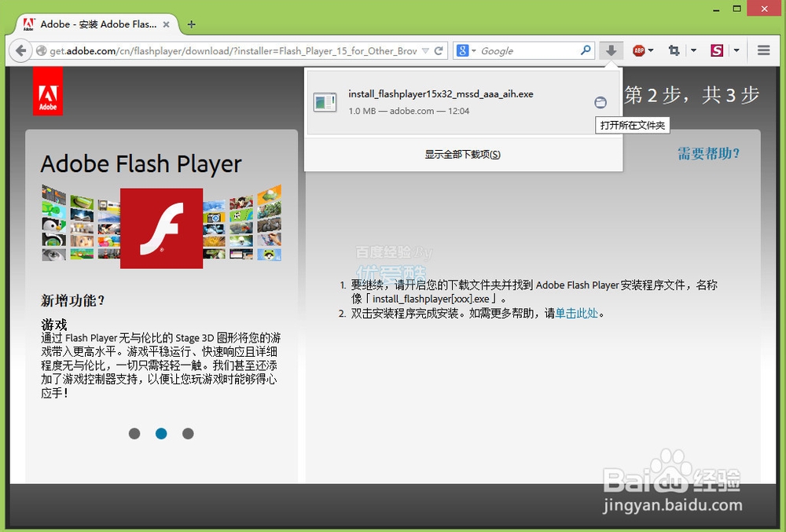Select the third carousel dot
786x532 pixels.
pyautogui.click(x=188, y=433)
